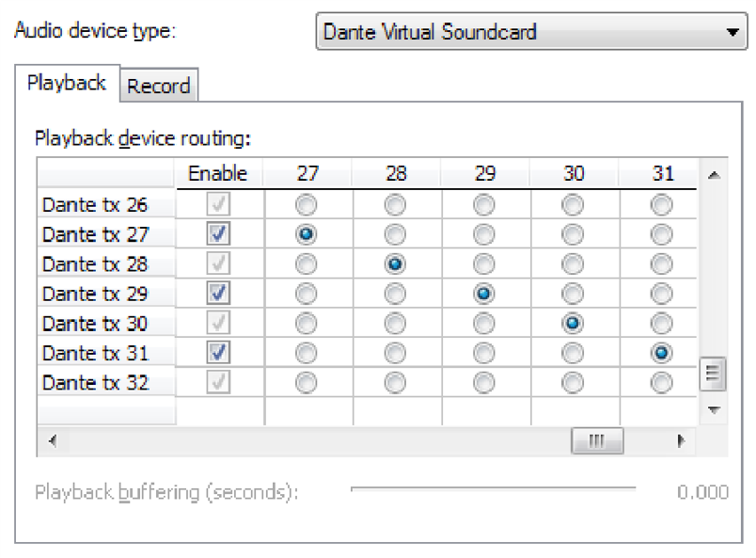Select the Playback tab
This screenshot has height=558, width=756.
click(67, 83)
